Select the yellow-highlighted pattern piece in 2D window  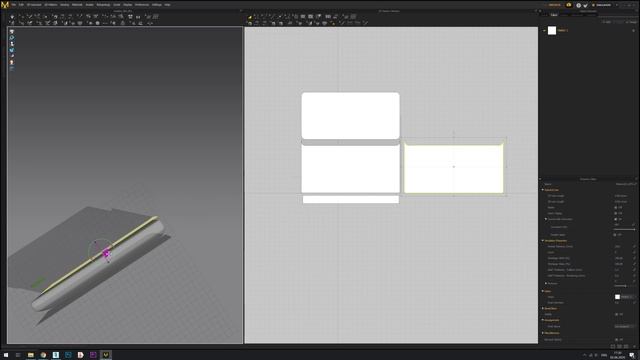[453, 167]
